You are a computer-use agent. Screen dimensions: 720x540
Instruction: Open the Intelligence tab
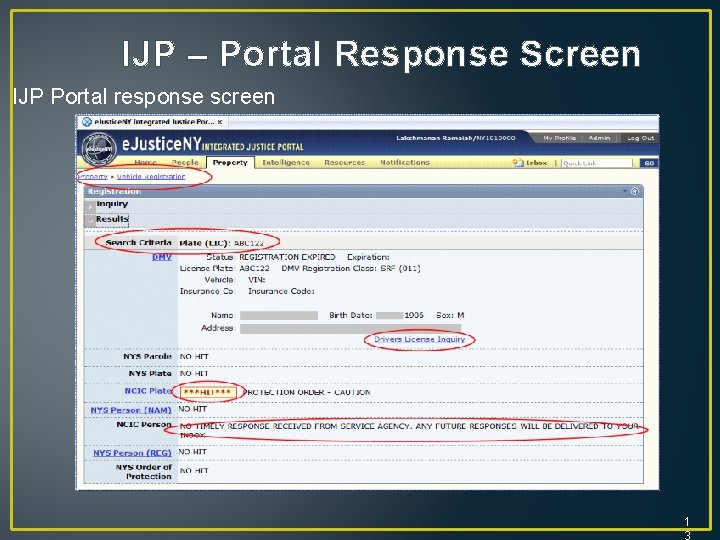(x=286, y=163)
